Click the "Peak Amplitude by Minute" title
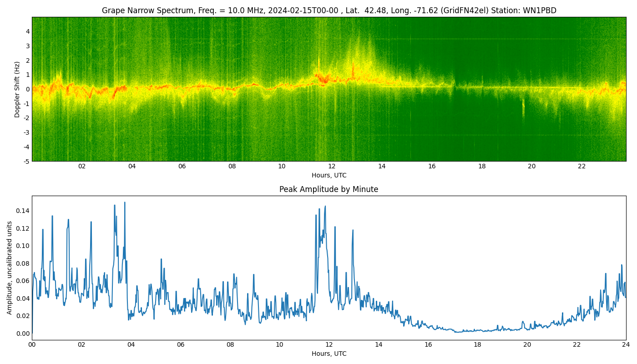Viewport: 637px width, 364px height. (329, 189)
